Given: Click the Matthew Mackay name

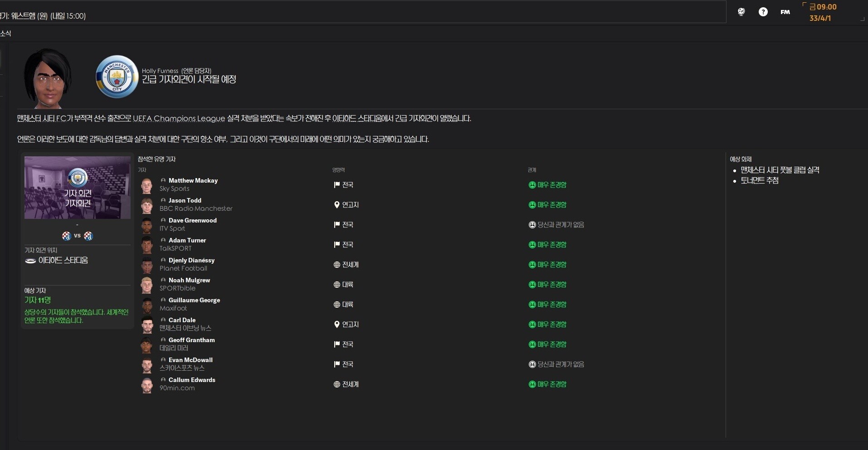Looking at the screenshot, I should [193, 180].
